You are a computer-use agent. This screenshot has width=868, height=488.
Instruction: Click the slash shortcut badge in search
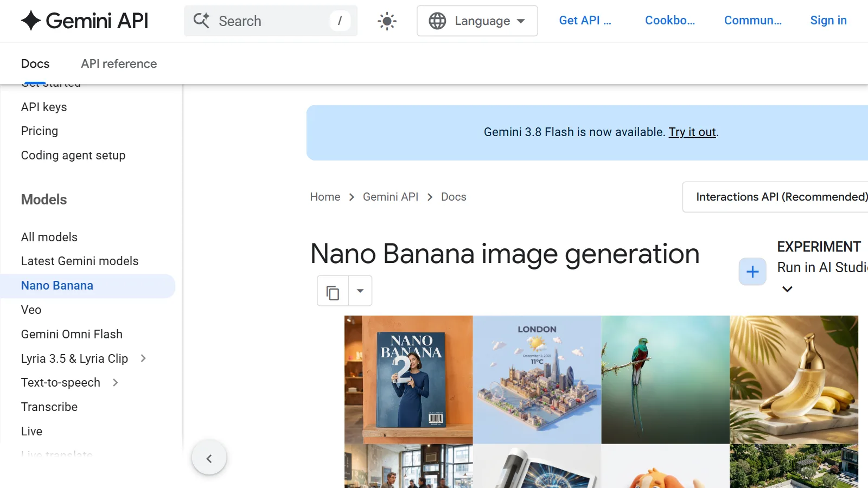[x=340, y=21]
